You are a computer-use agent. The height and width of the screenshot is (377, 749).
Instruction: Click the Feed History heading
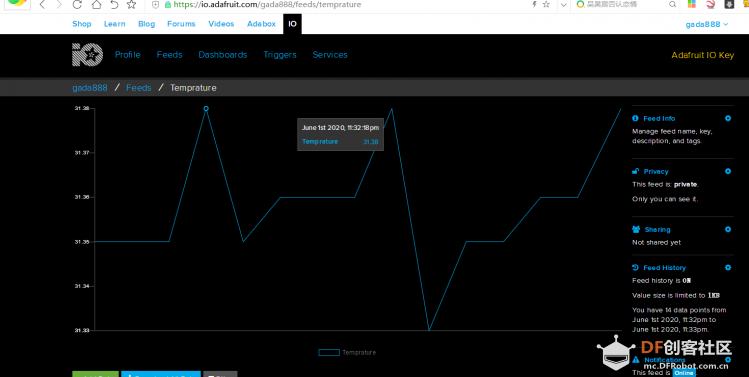(x=664, y=268)
